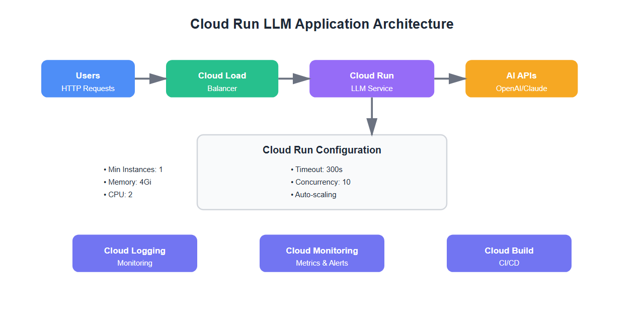Select the purple Cloud Run LLM Service box
This screenshot has width=644, height=332.
click(x=372, y=78)
